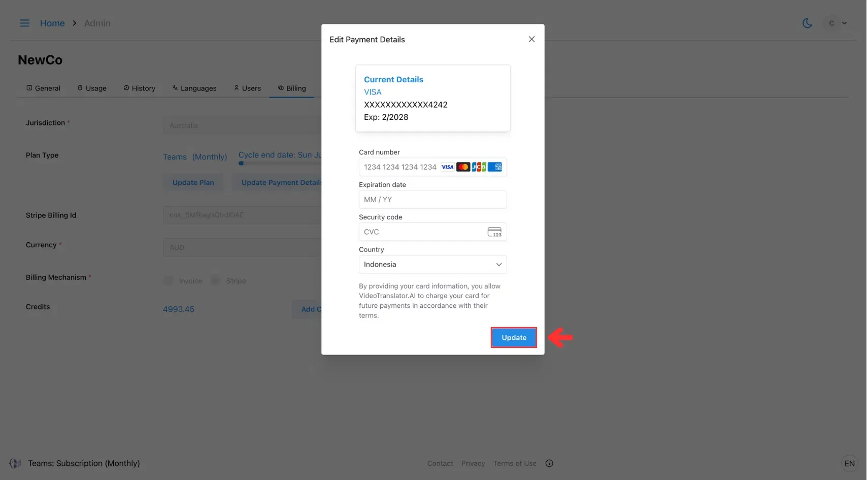The image size is (868, 480).
Task: Click the Mastercard brand icon
Action: [x=463, y=167]
